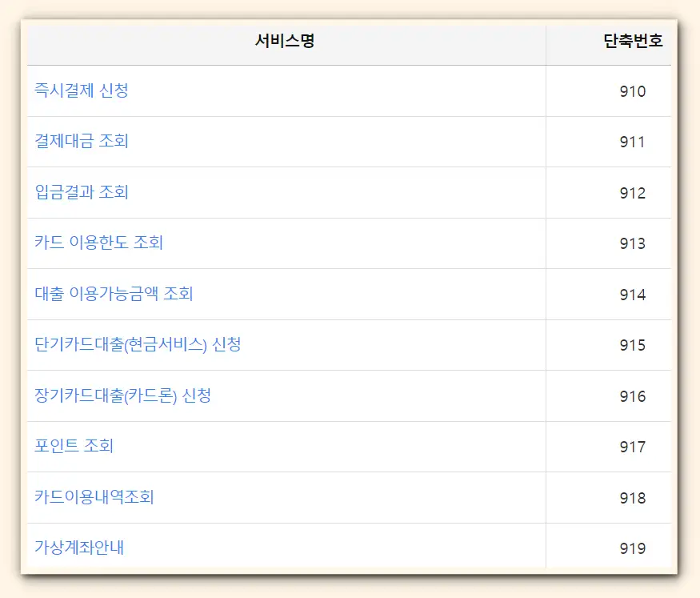Viewport: 700px width, 598px height.
Task: Open the 즉시결제 신청 link
Action: click(82, 90)
